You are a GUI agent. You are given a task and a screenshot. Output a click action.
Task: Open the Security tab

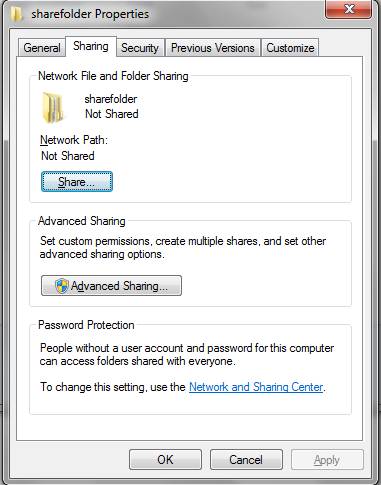(x=140, y=48)
